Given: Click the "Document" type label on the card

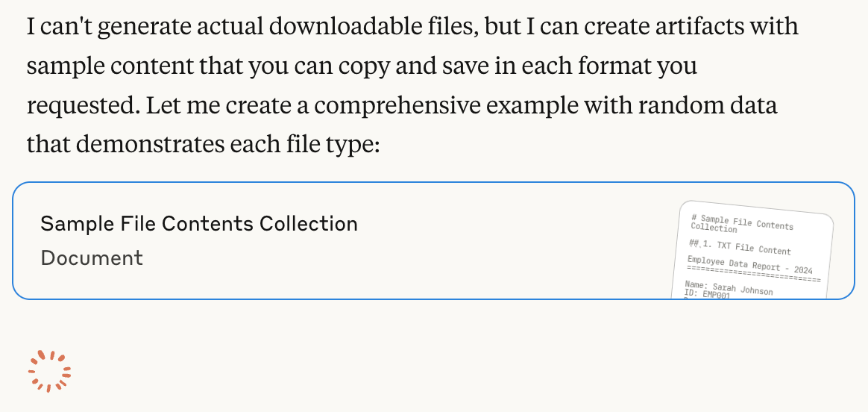Looking at the screenshot, I should tap(92, 258).
